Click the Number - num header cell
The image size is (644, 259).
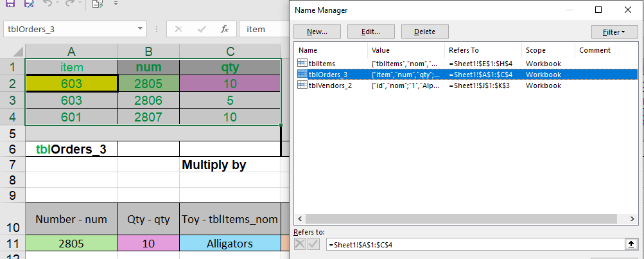tap(72, 219)
